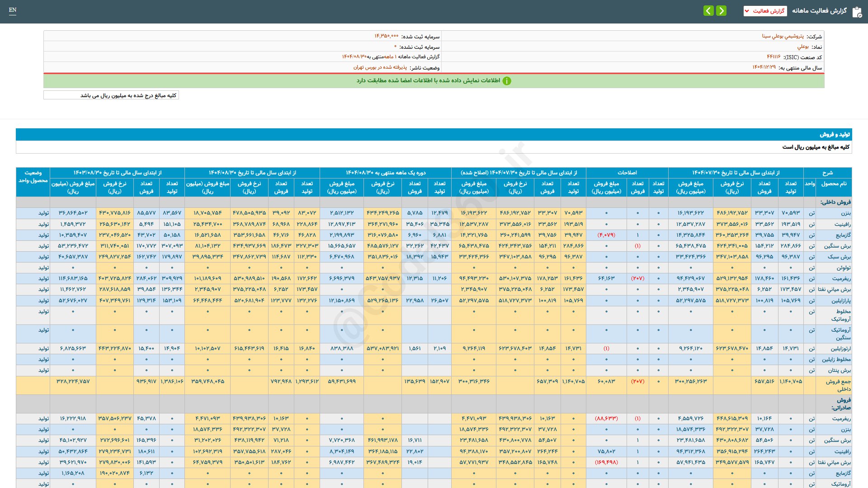The width and height of the screenshot is (868, 488).
Task: Click the ISIC industry code ۴۴۱۱۱۶
Action: tap(774, 57)
